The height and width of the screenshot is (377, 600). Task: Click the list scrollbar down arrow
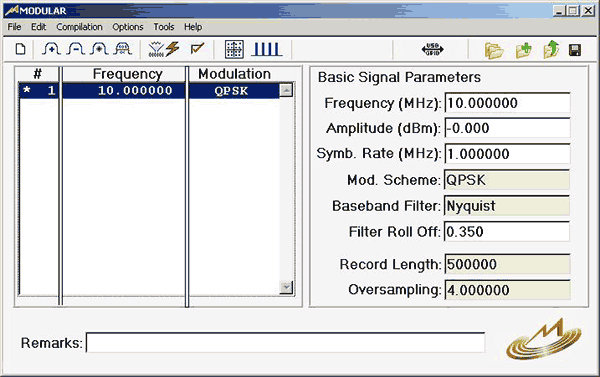286,287
